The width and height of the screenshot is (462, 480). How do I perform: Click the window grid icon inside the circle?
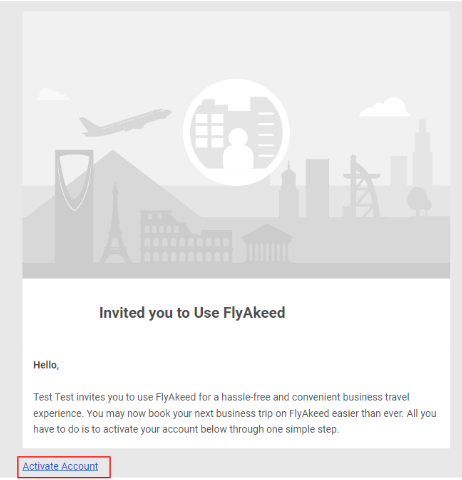[x=209, y=130]
